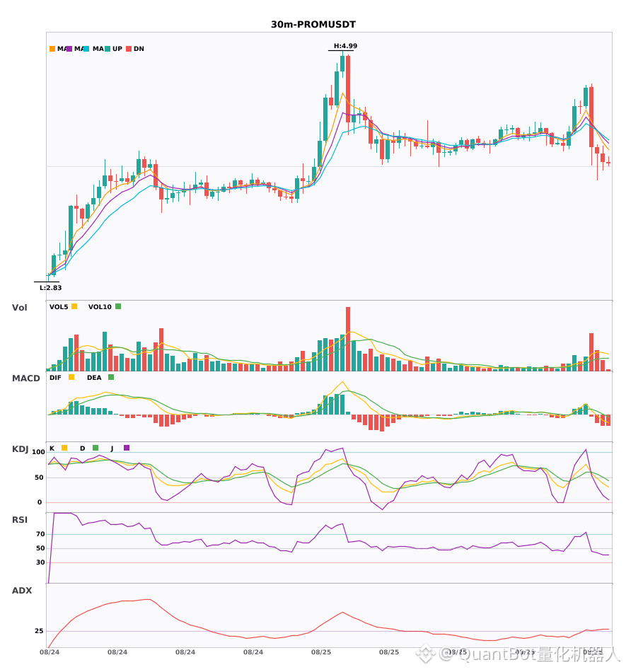Click the DIF legend label
This screenshot has height=672, width=626.
55,378
